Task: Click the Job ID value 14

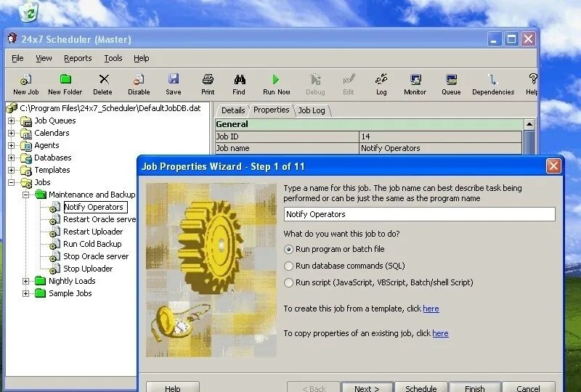Action: pos(440,136)
